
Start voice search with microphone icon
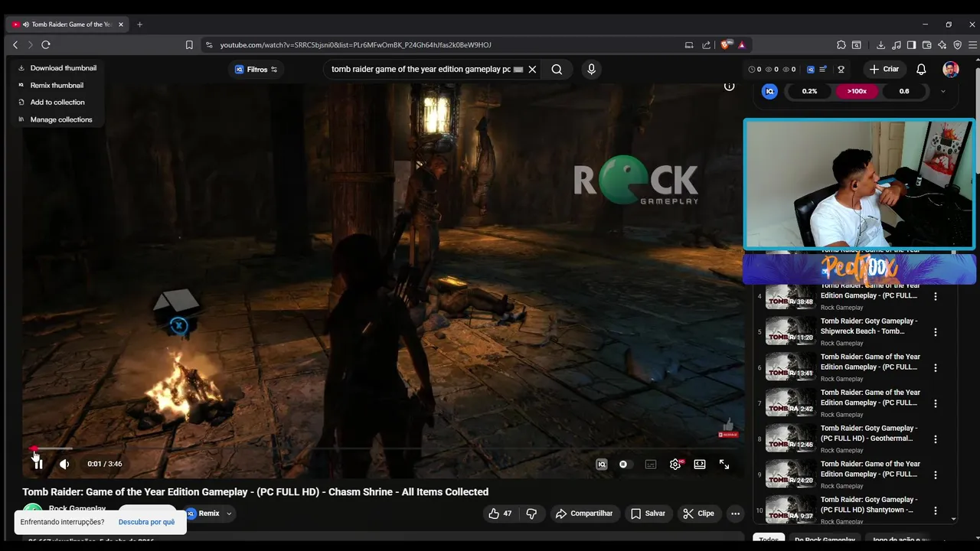coord(591,69)
